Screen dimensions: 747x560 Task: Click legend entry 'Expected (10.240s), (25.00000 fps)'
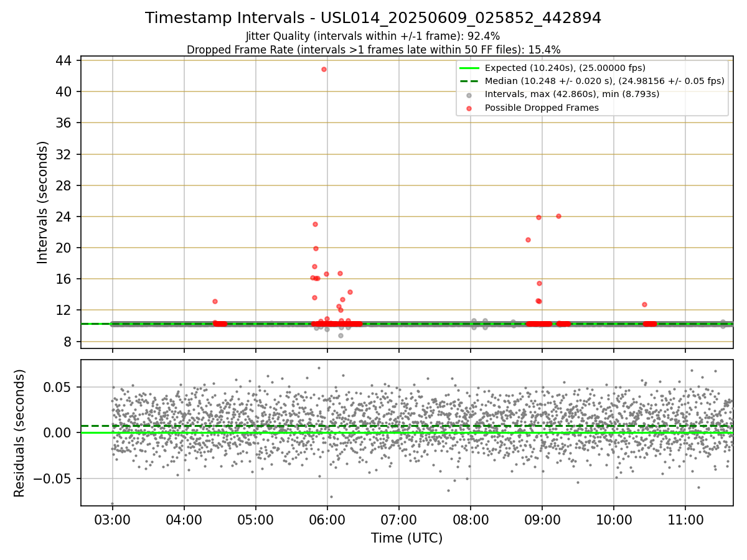[565, 68]
